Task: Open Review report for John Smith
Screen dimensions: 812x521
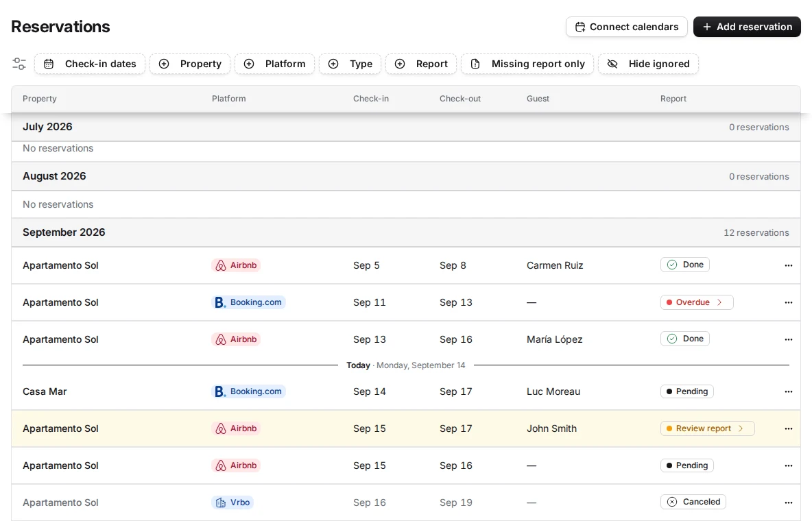Action: pyautogui.click(x=707, y=428)
